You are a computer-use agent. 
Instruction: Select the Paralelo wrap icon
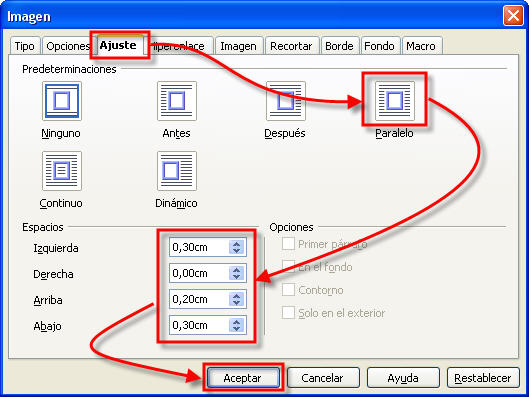395,101
